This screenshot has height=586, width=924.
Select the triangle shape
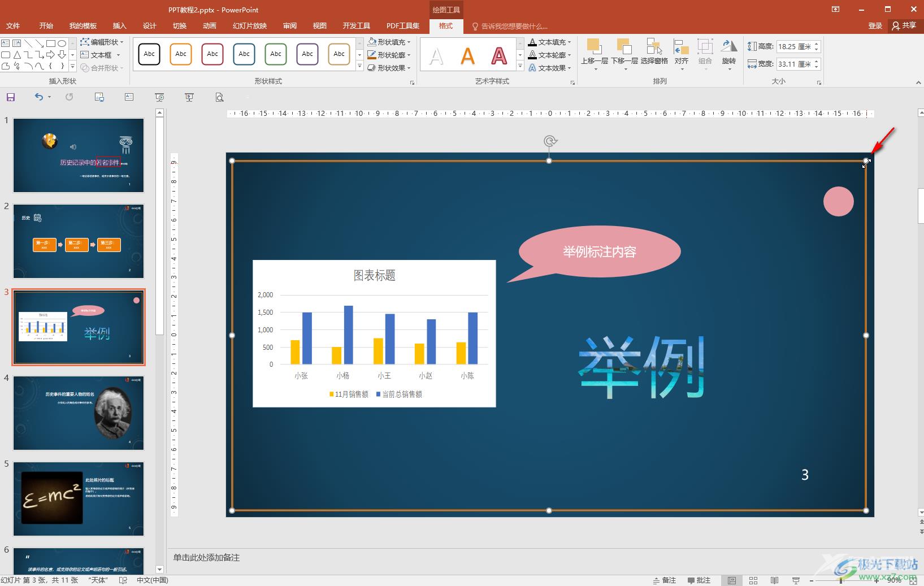click(x=17, y=55)
